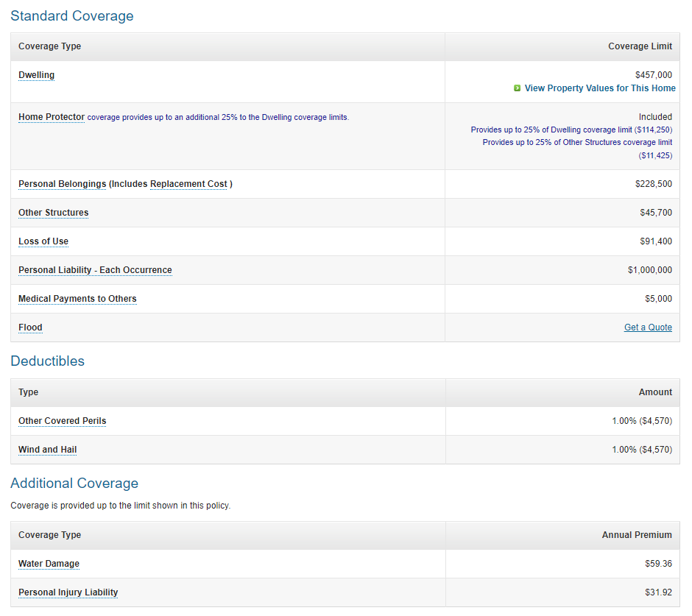692x616 pixels.
Task: Click the Loss of Use term
Action: pyautogui.click(x=43, y=241)
